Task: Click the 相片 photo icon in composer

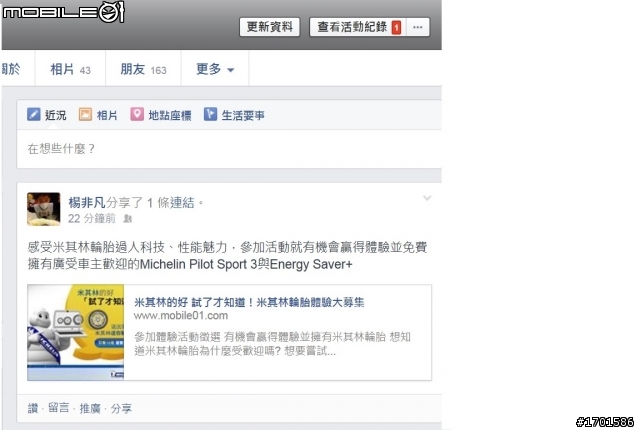Action: coord(85,114)
